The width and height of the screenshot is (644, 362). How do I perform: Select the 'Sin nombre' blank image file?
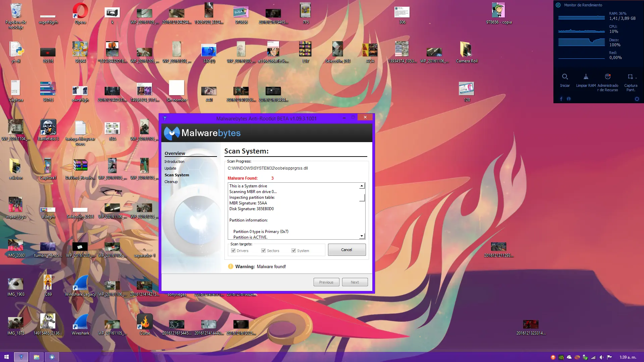point(177,91)
